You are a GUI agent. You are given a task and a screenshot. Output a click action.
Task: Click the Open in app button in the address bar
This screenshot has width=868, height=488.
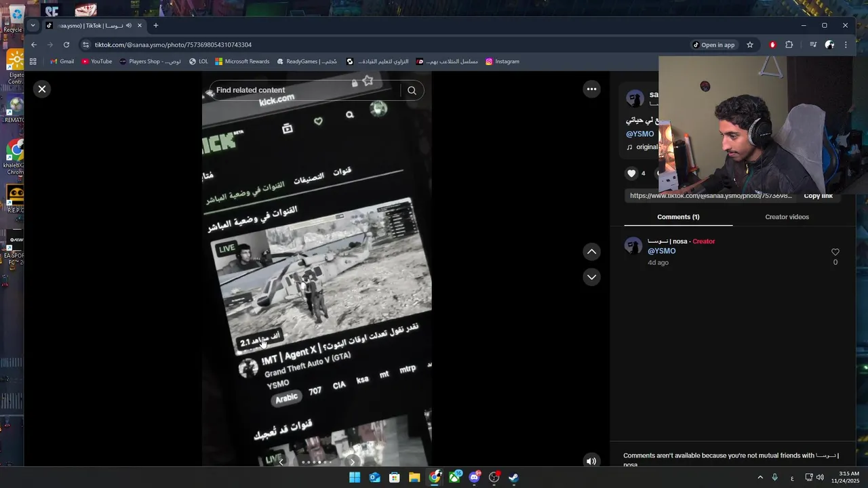(x=713, y=45)
